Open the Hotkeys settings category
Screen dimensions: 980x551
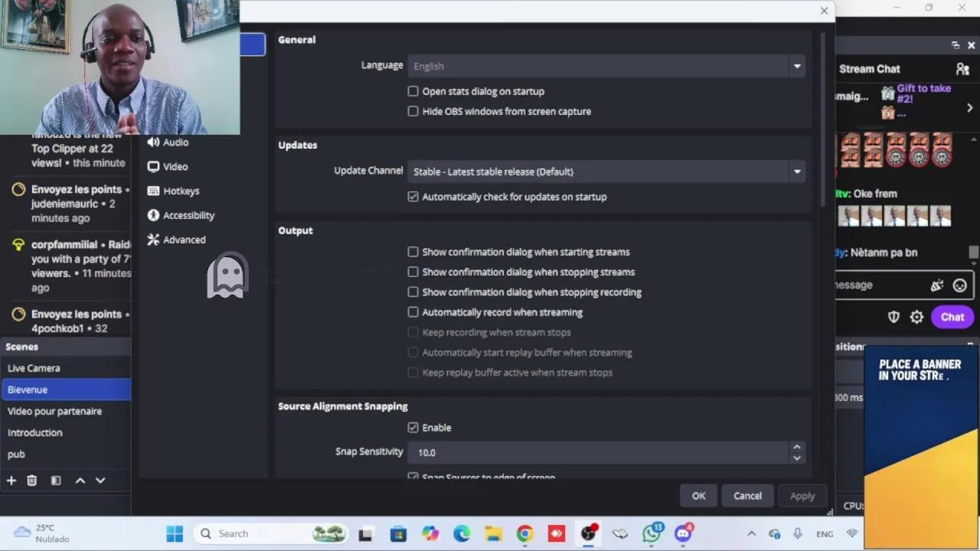point(174,191)
